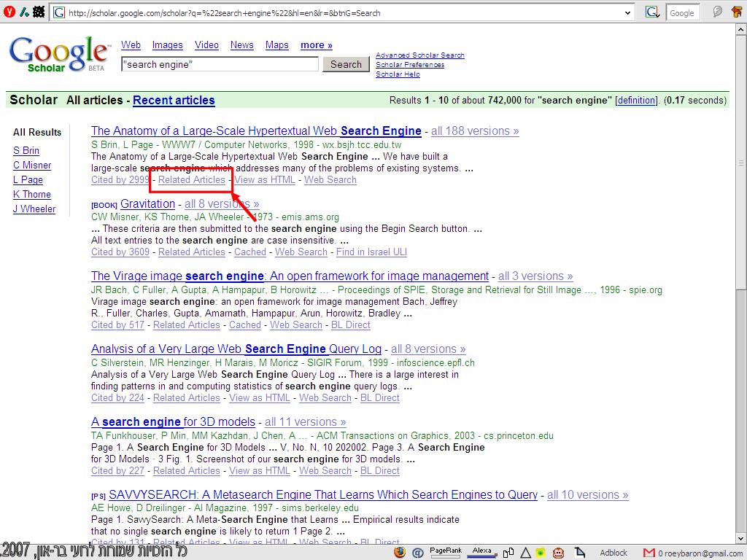Filter results by author C Misner
The height and width of the screenshot is (560, 747).
coord(32,166)
